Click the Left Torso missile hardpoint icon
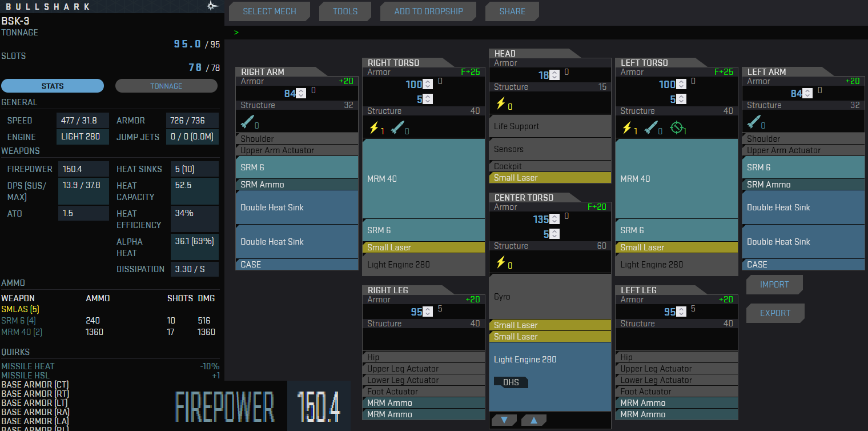 pyautogui.click(x=650, y=127)
